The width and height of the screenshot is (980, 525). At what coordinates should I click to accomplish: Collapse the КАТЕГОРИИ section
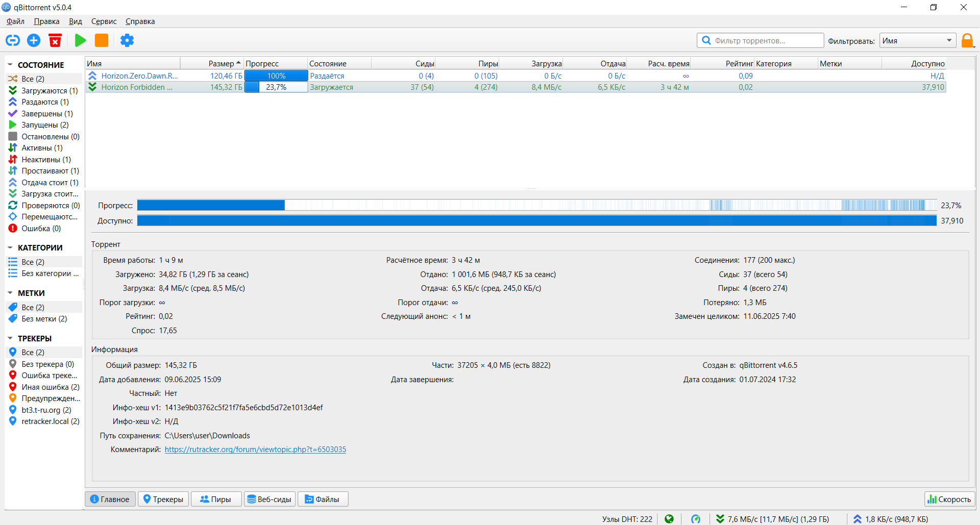point(10,247)
